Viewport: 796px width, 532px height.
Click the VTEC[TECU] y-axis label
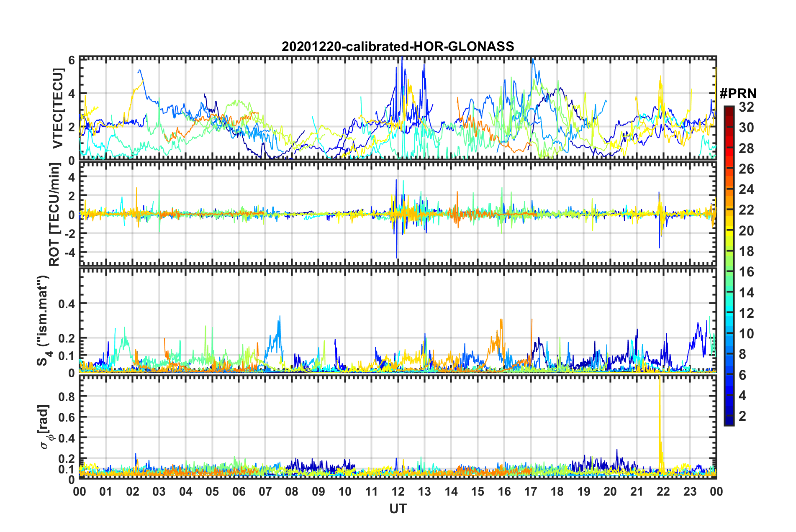[x=58, y=109]
